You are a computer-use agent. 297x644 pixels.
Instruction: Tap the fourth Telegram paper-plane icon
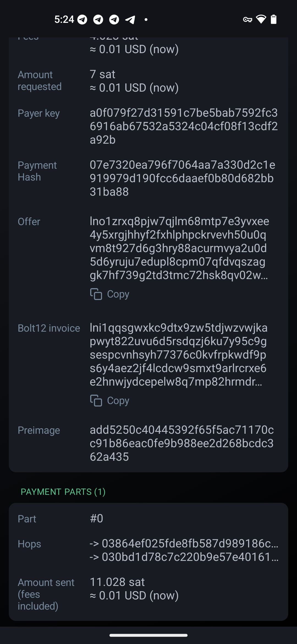coord(130,20)
